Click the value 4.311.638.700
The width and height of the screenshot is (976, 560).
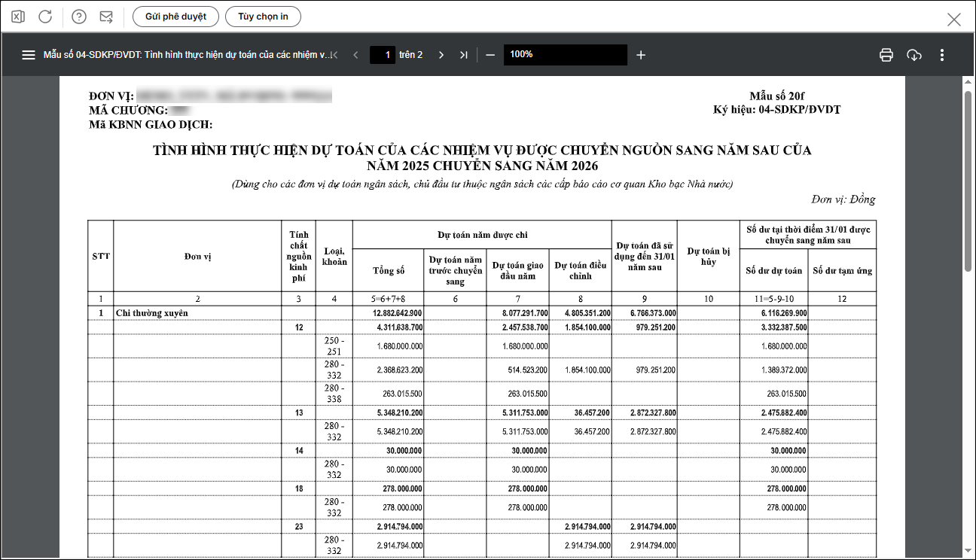tap(400, 327)
